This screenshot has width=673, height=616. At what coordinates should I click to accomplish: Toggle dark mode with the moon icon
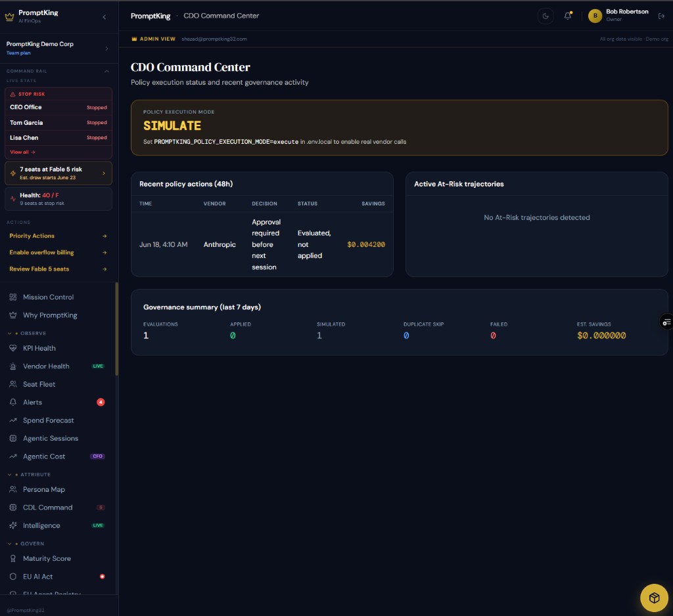[x=545, y=16]
